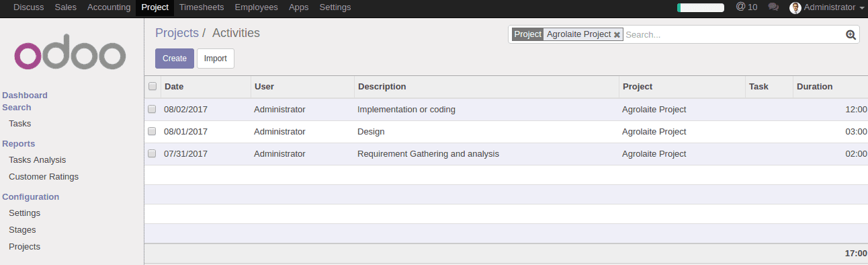
Task: Open Stages in Configuration
Action: (22, 230)
